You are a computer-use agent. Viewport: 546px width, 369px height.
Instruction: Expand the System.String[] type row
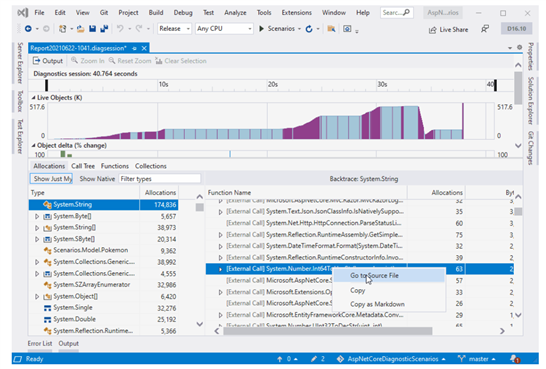click(x=37, y=228)
